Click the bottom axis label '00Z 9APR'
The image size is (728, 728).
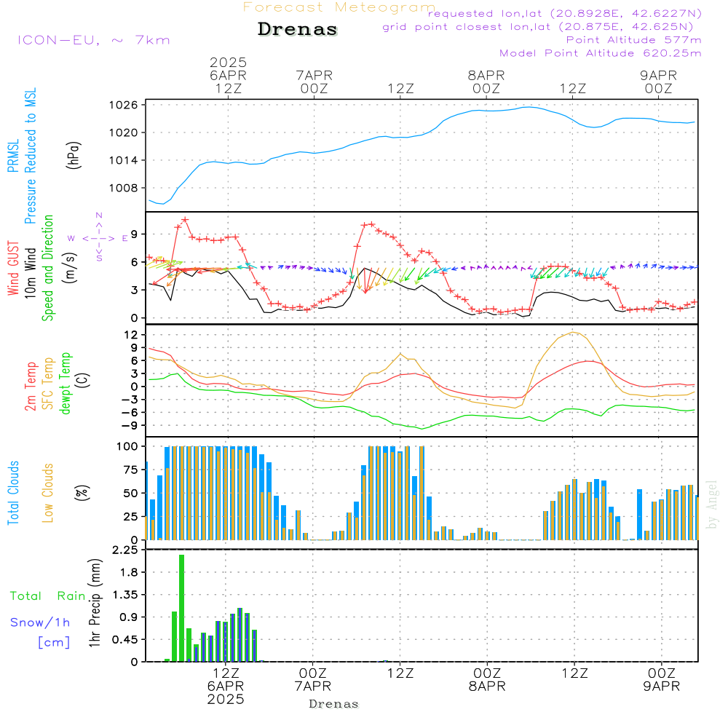click(x=662, y=680)
